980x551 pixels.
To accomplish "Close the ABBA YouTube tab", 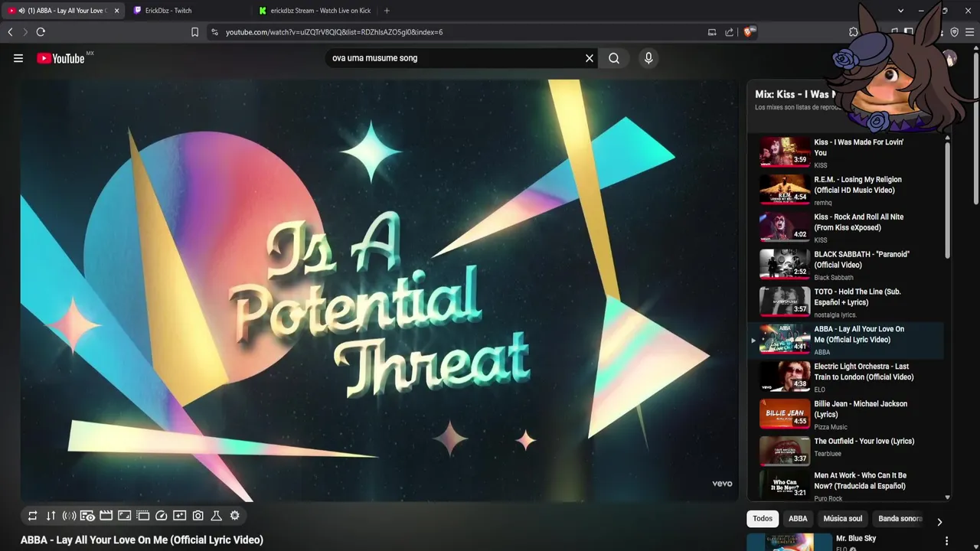I will point(116,11).
